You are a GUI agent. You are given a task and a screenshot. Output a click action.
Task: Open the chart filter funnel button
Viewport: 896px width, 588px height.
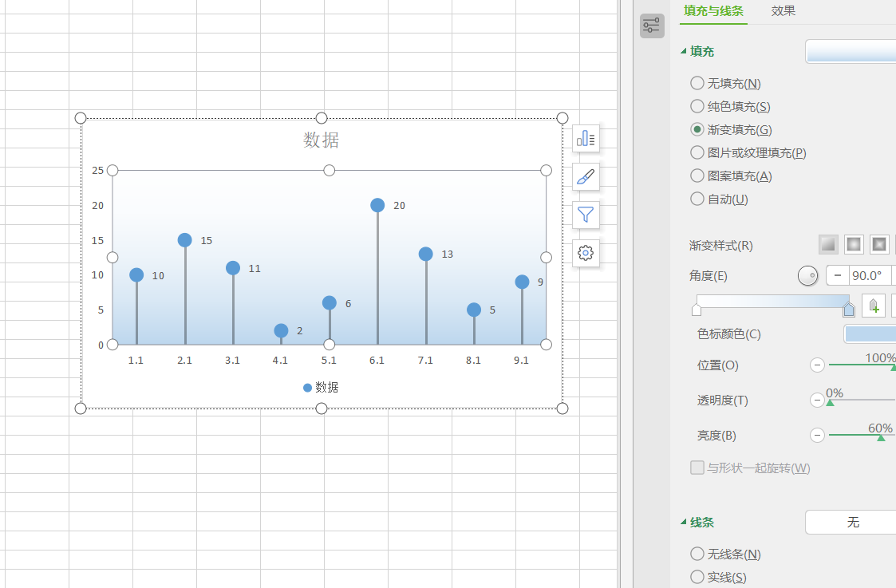(586, 215)
